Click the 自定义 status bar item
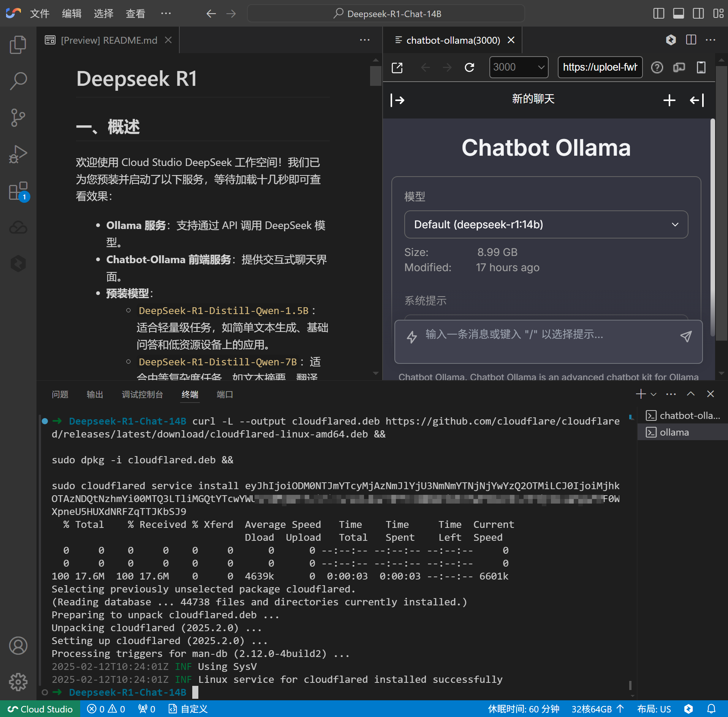The image size is (728, 717). click(x=188, y=709)
